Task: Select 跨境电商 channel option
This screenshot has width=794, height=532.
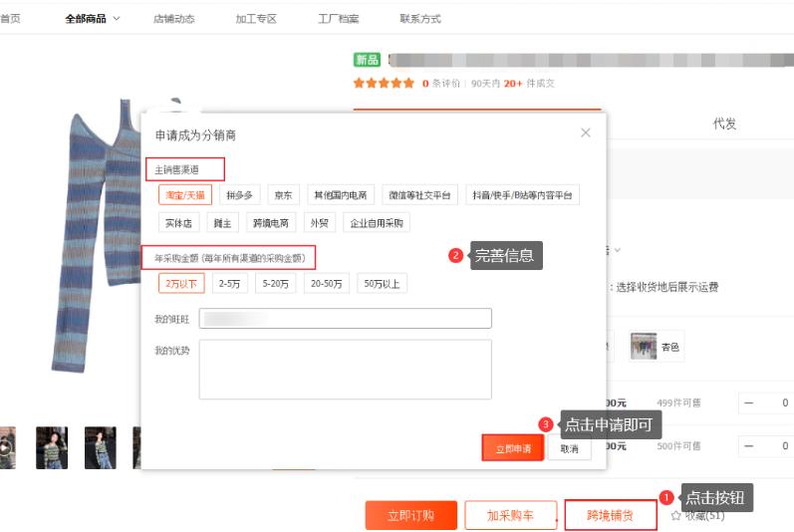Action: coord(271,223)
